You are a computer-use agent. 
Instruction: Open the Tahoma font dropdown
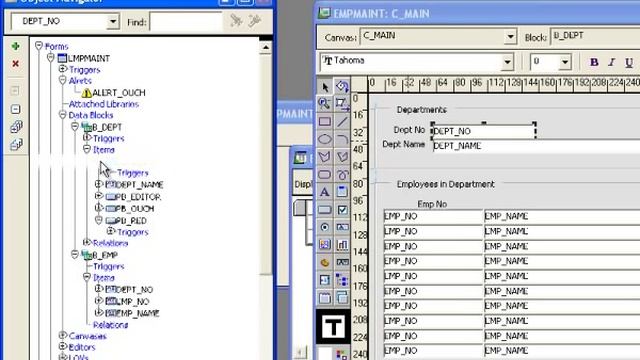507,62
